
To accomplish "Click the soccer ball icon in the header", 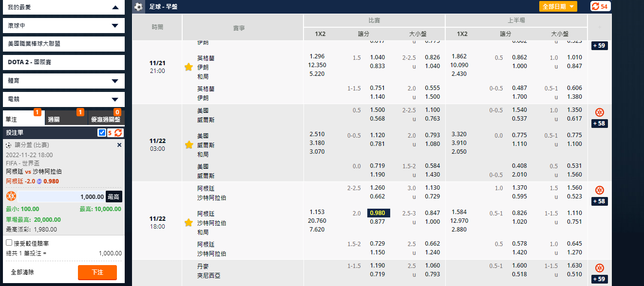I will click(138, 7).
